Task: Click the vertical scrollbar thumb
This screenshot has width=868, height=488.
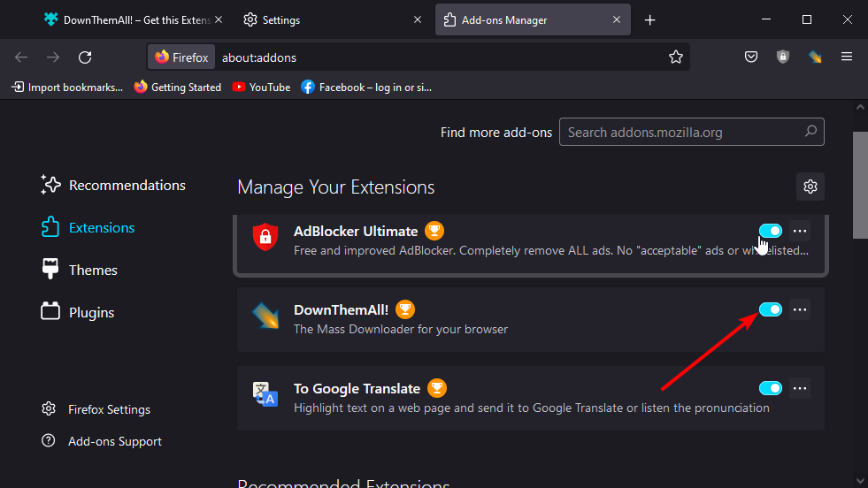Action: [x=860, y=185]
